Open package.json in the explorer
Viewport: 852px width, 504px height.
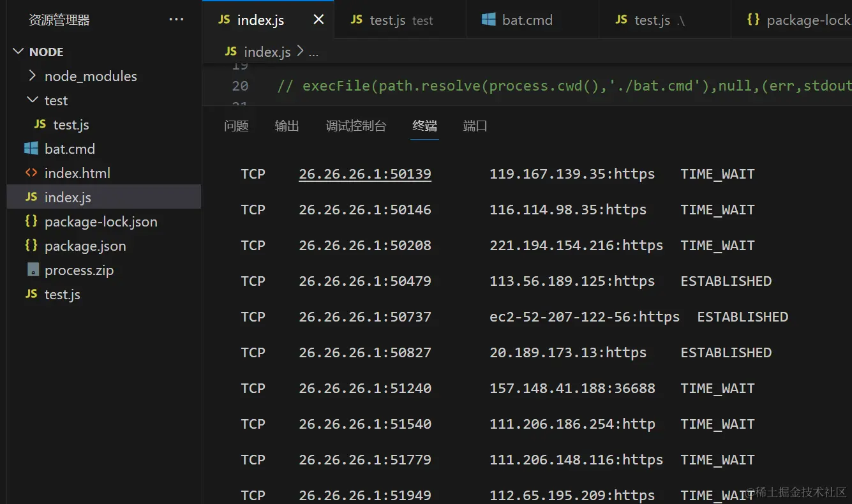coord(86,246)
